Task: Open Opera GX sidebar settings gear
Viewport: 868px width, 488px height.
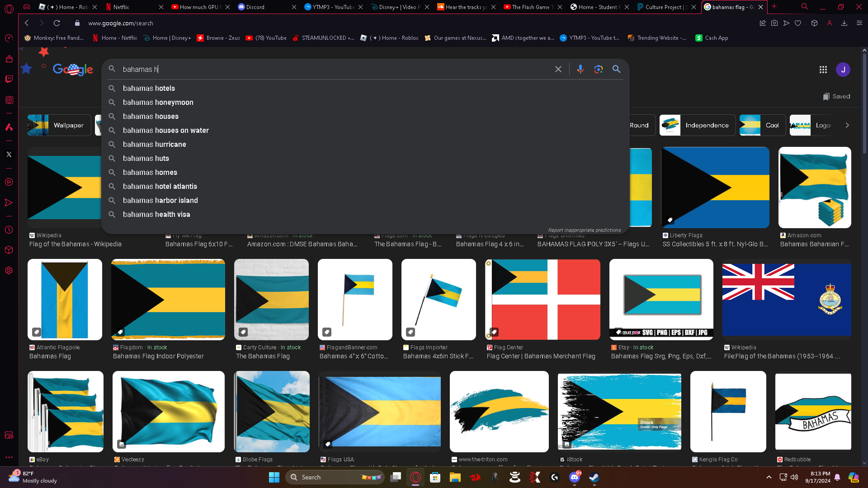Action: (9, 271)
